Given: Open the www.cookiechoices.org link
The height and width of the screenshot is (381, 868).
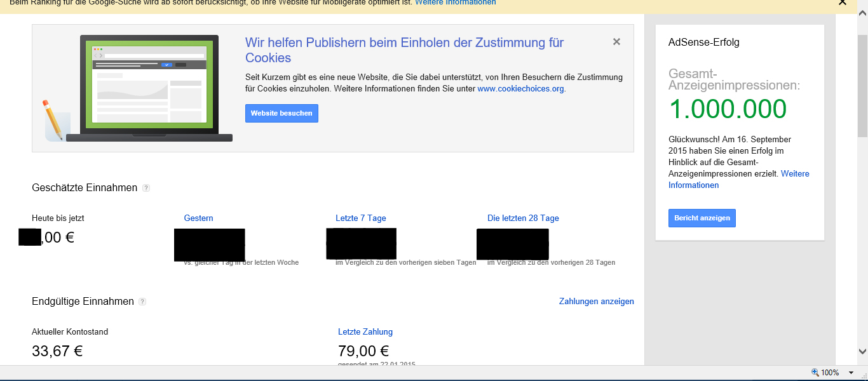Looking at the screenshot, I should tap(520, 89).
